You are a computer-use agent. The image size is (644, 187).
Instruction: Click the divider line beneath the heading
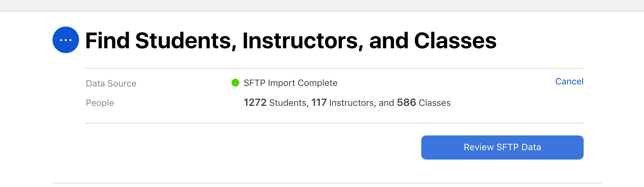334,68
